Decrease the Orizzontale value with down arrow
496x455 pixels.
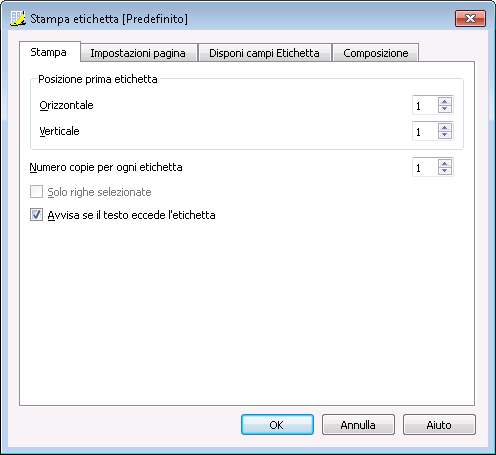tap(445, 109)
